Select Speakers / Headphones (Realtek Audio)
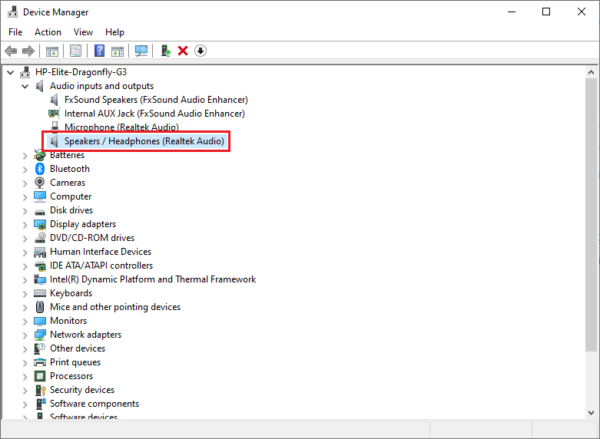The height and width of the screenshot is (439, 600). click(144, 141)
